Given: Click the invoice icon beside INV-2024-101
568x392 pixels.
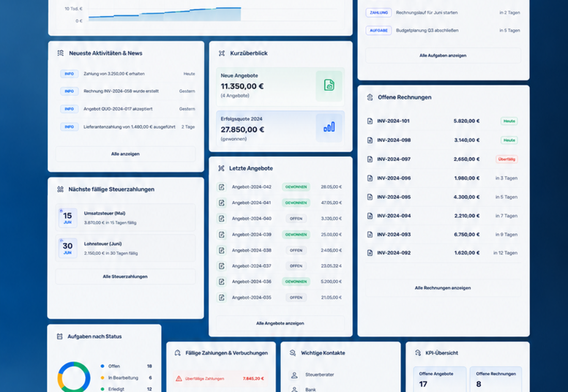Looking at the screenshot, I should 370,121.
